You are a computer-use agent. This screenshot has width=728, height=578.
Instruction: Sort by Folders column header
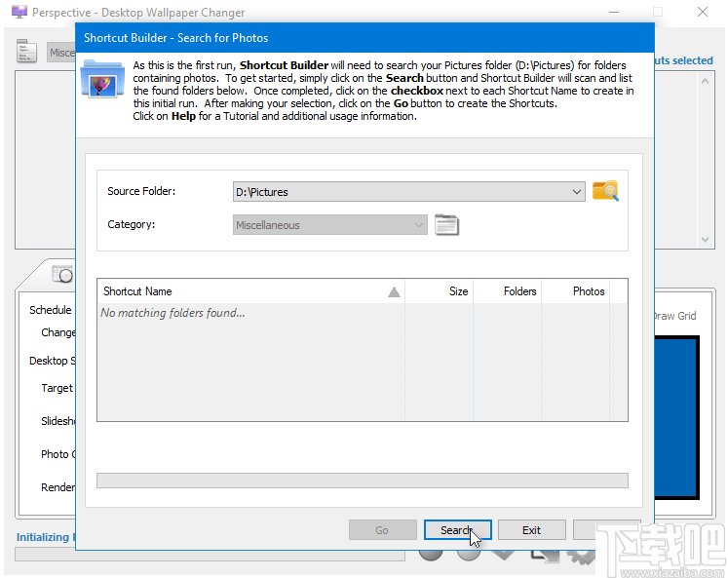[x=507, y=291]
